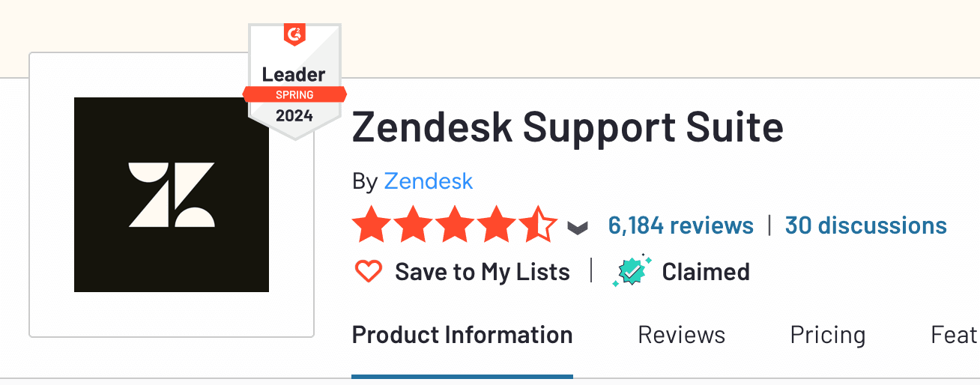This screenshot has width=980, height=385.
Task: Switch to the Reviews tab
Action: point(681,335)
